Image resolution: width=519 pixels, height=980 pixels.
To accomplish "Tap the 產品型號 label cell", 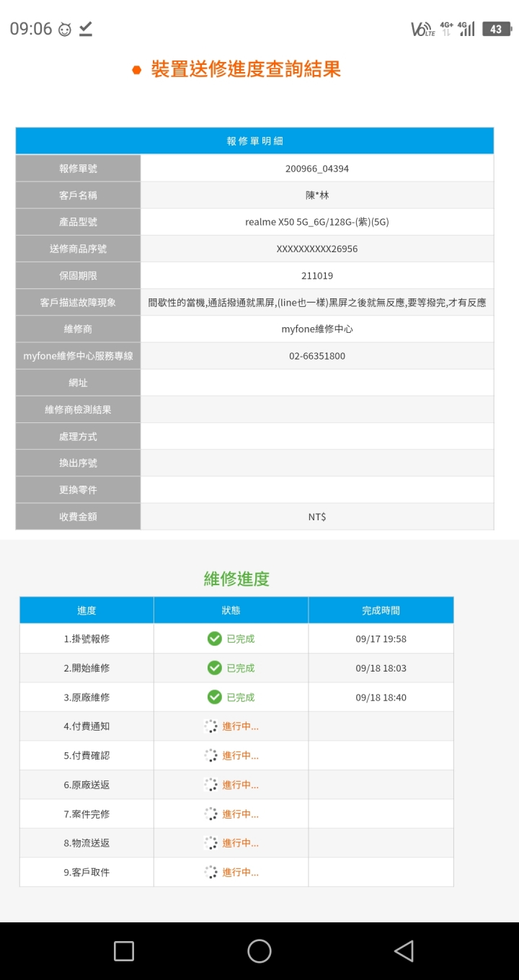I will (x=78, y=222).
